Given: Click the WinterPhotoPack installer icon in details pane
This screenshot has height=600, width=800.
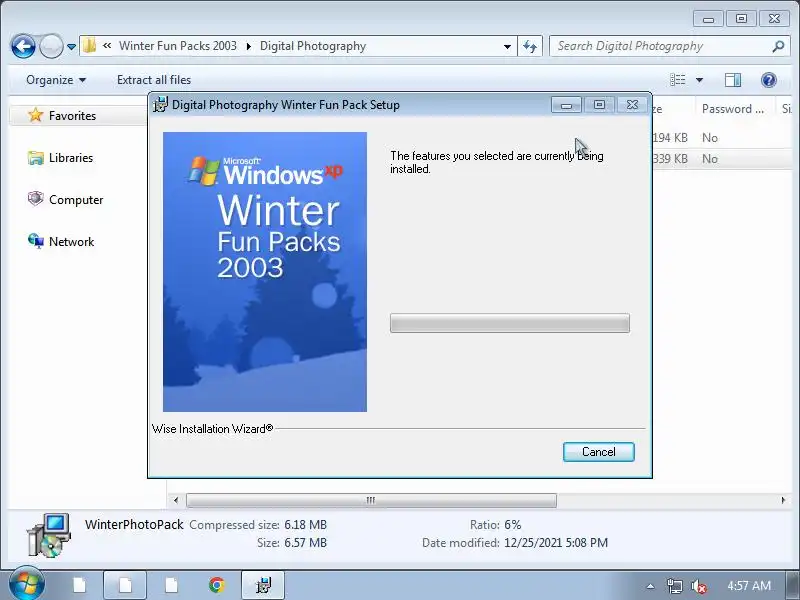Looking at the screenshot, I should (x=49, y=534).
